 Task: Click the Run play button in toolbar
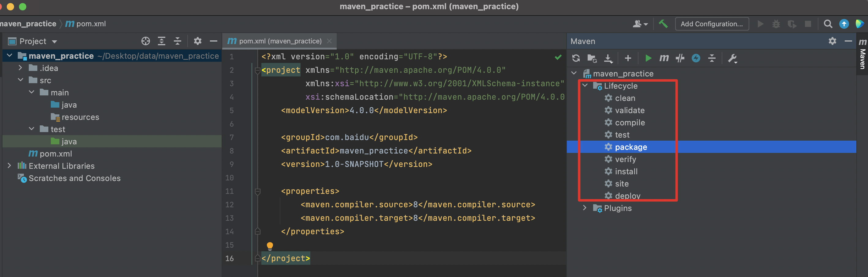coord(760,24)
